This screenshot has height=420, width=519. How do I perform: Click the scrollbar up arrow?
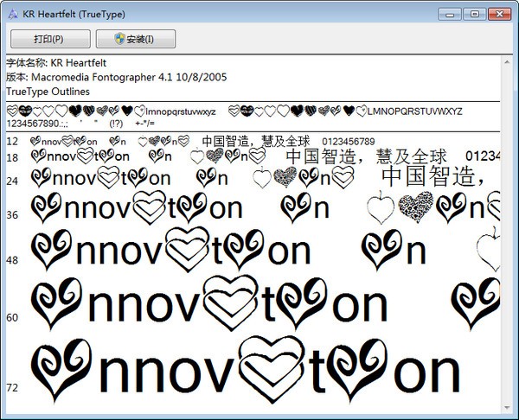pos(507,61)
